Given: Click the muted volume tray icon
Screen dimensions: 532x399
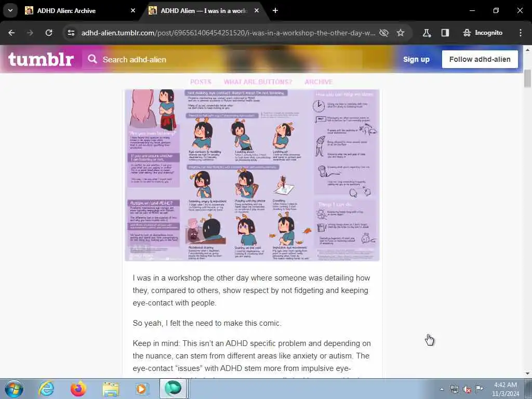Looking at the screenshot, I should pos(467,389).
